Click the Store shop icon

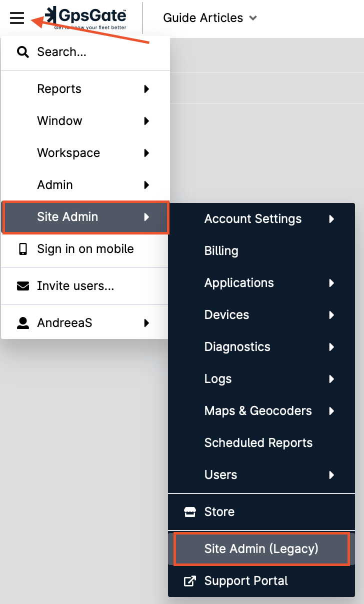(x=190, y=512)
